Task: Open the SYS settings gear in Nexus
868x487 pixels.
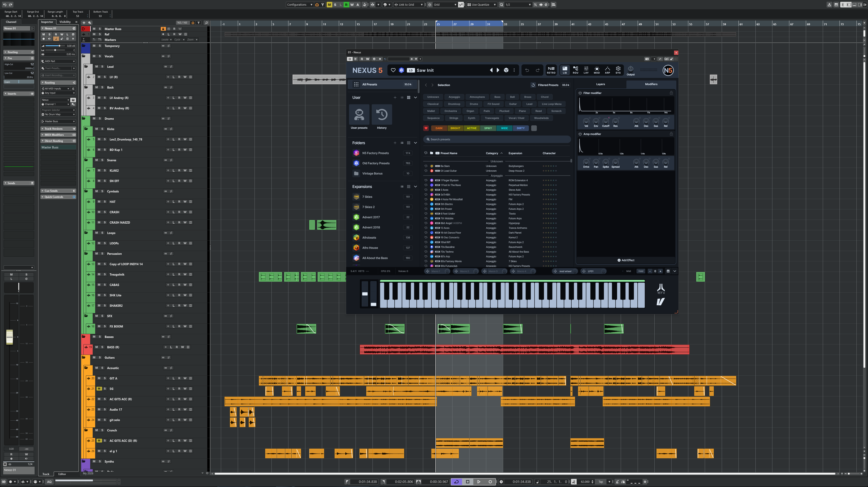Action: (x=618, y=70)
